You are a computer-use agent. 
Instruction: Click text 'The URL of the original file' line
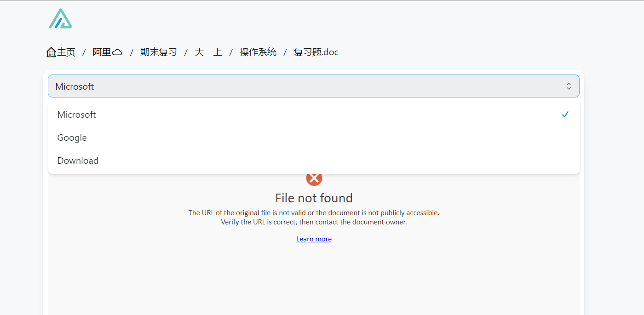[x=314, y=213]
